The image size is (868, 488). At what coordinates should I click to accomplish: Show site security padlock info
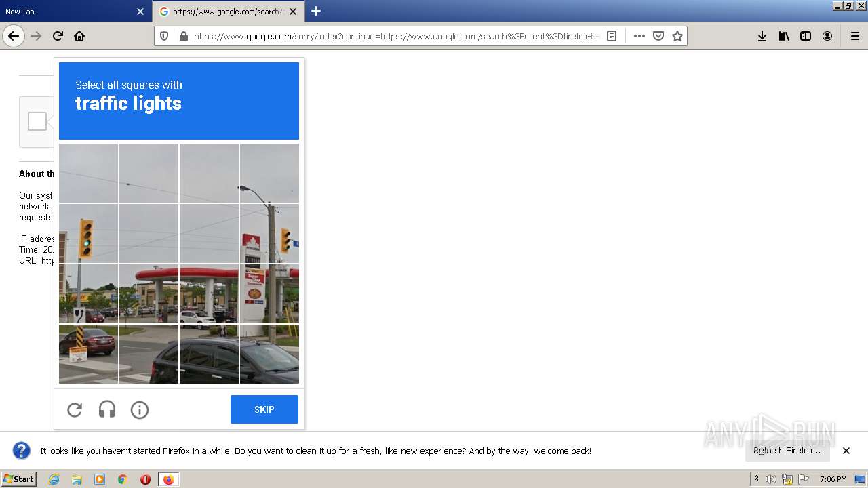click(183, 36)
